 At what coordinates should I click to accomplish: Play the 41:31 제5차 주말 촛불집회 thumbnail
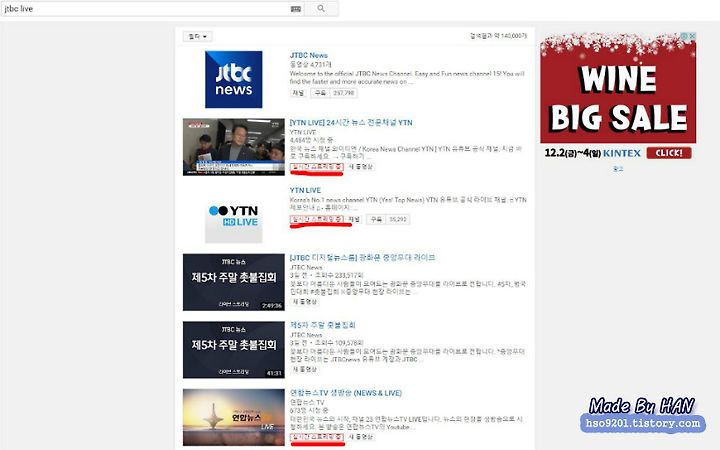(233, 350)
